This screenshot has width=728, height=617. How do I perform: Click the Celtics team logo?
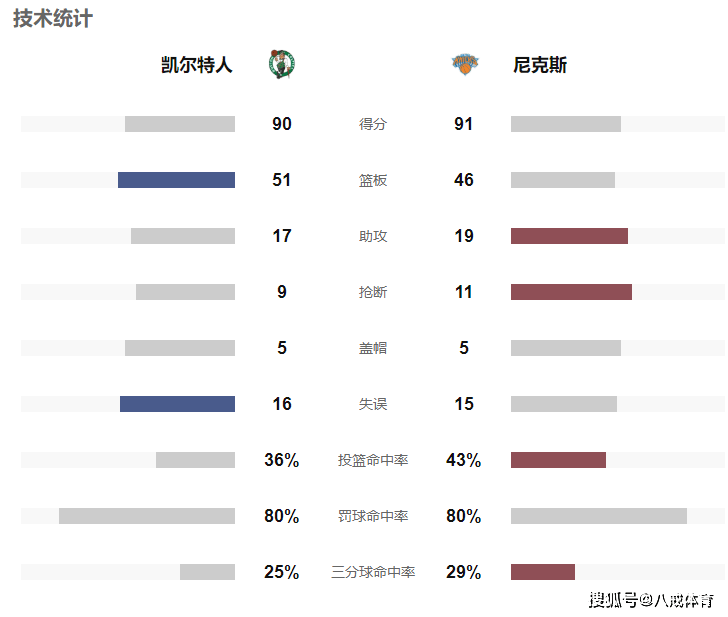[x=282, y=64]
